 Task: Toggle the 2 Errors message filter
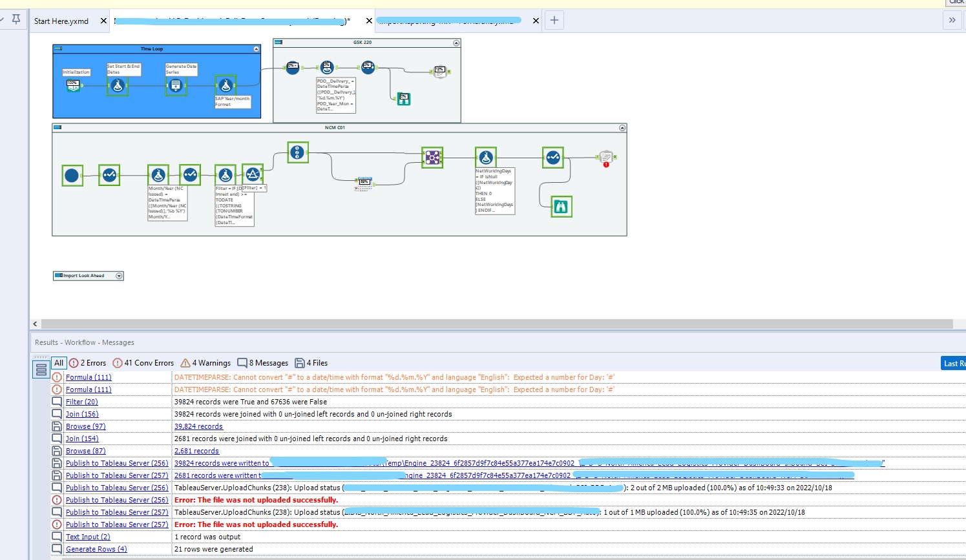click(x=88, y=363)
